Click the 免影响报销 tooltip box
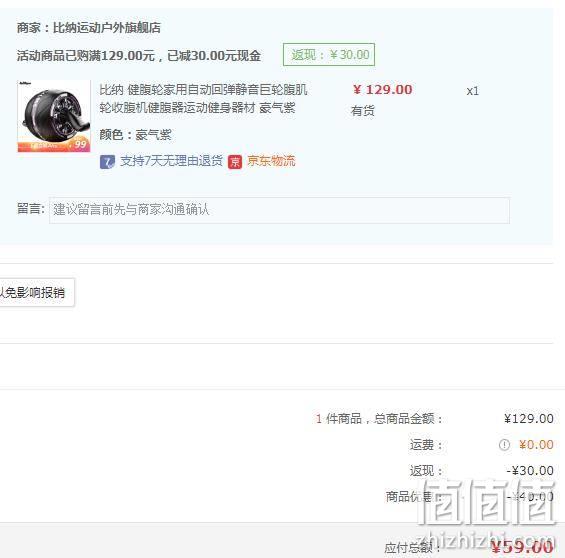 click(37, 292)
